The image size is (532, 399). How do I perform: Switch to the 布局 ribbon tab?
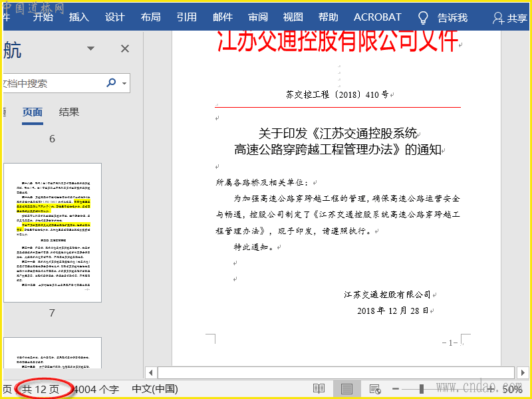[x=151, y=17]
